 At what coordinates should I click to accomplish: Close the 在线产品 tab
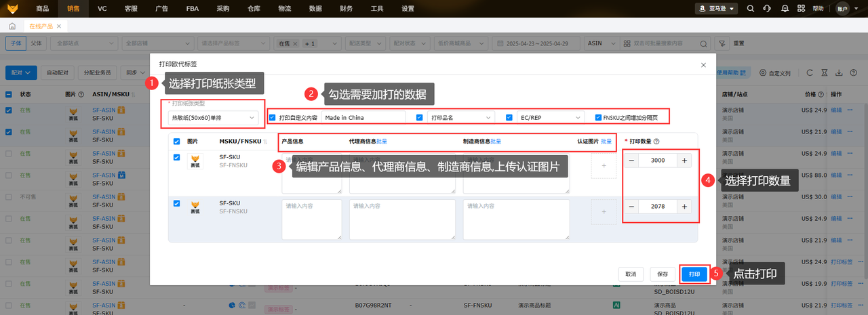(59, 26)
